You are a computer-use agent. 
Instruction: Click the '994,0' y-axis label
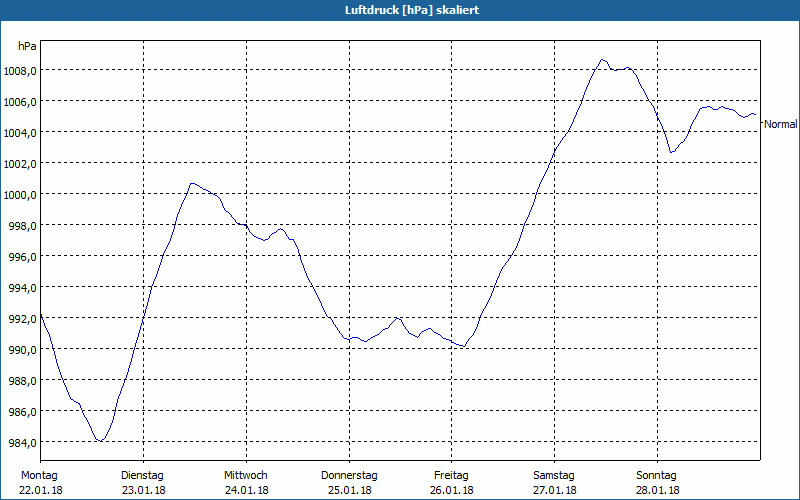(x=22, y=288)
